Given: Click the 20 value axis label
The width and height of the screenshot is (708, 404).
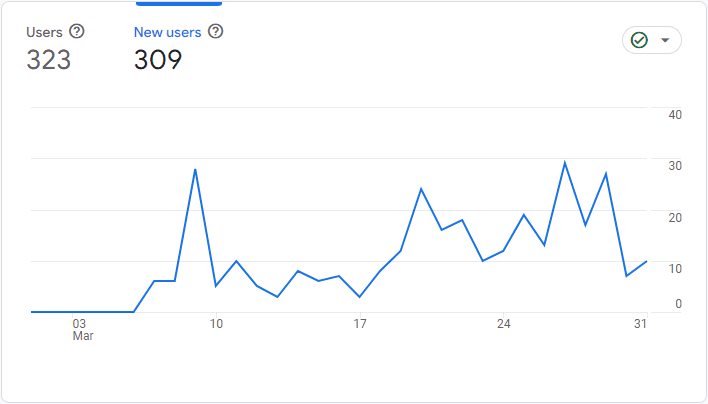Looking at the screenshot, I should [675, 218].
